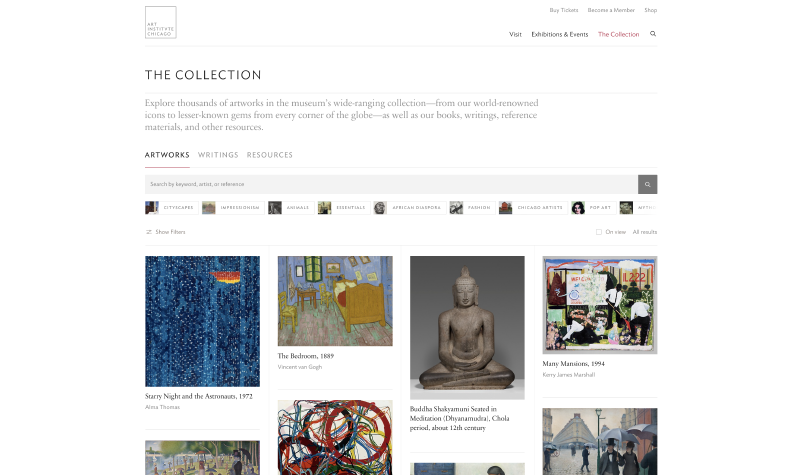Show Filters with the sliders icon
Viewport: 800px width, 475px height.
click(x=165, y=232)
